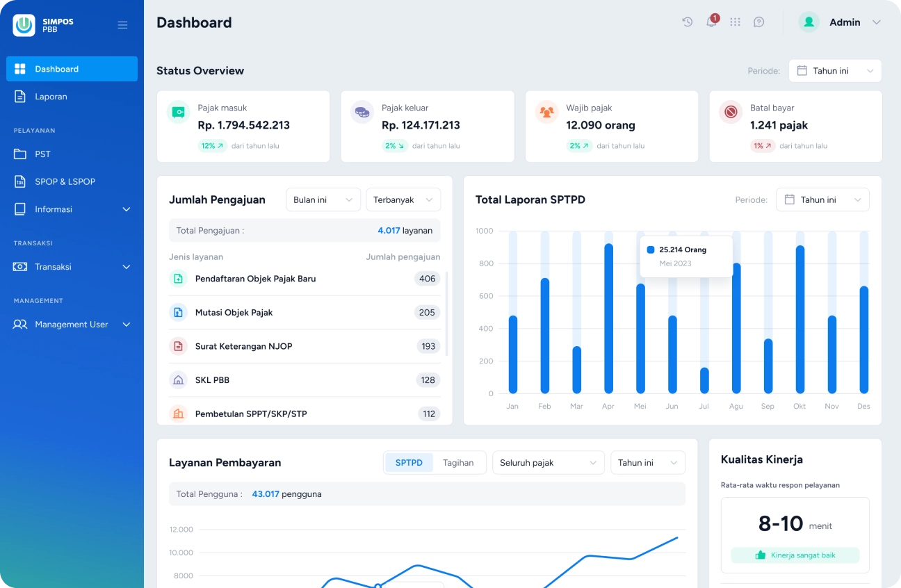
Task: Open Layanan Pembayaran Tahun ini dropdown
Action: point(648,463)
